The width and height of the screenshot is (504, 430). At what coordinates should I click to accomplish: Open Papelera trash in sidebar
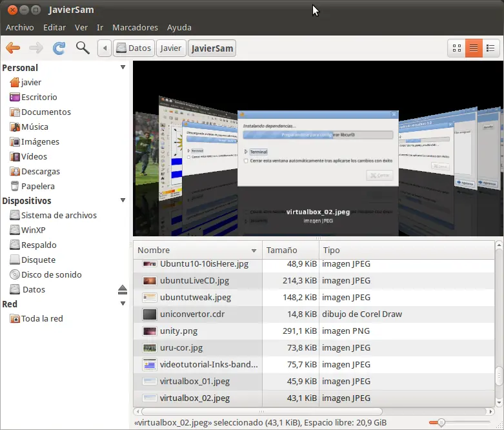point(37,186)
